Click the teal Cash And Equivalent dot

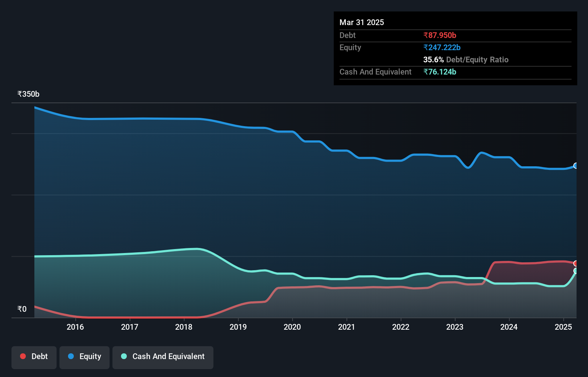(x=124, y=356)
